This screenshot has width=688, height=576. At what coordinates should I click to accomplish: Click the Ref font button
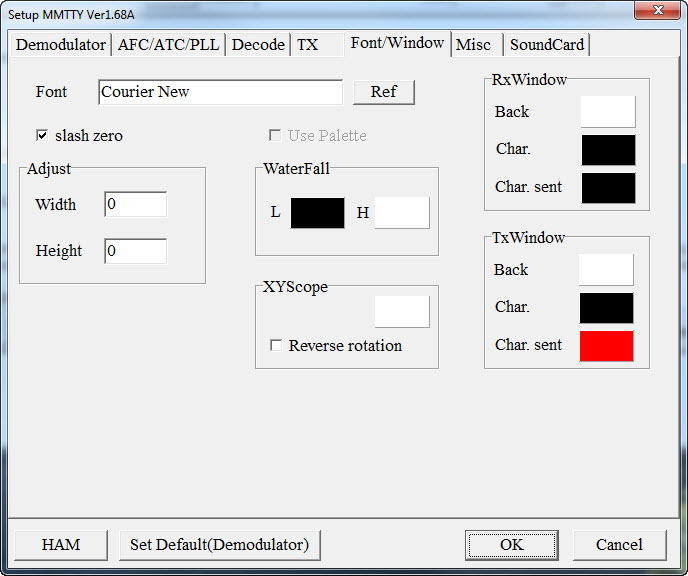click(x=383, y=92)
